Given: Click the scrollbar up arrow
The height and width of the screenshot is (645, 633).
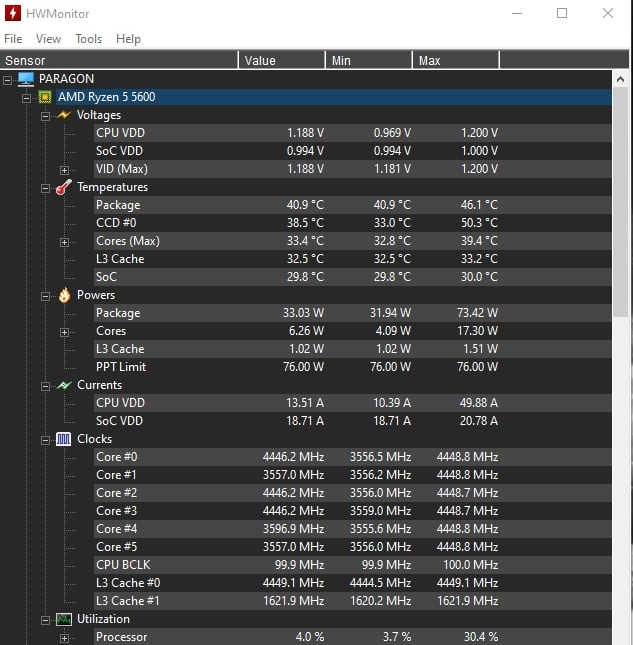Looking at the screenshot, I should click(x=620, y=79).
